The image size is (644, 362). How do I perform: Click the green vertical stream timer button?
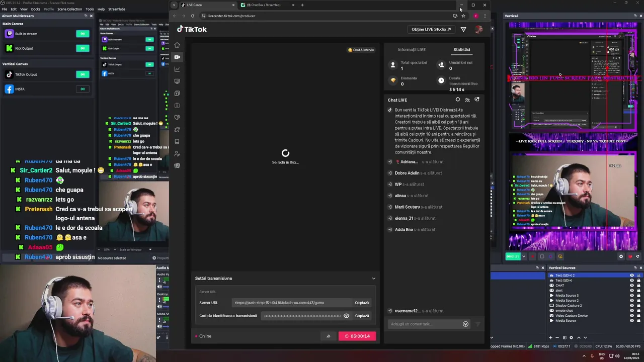click(513, 256)
